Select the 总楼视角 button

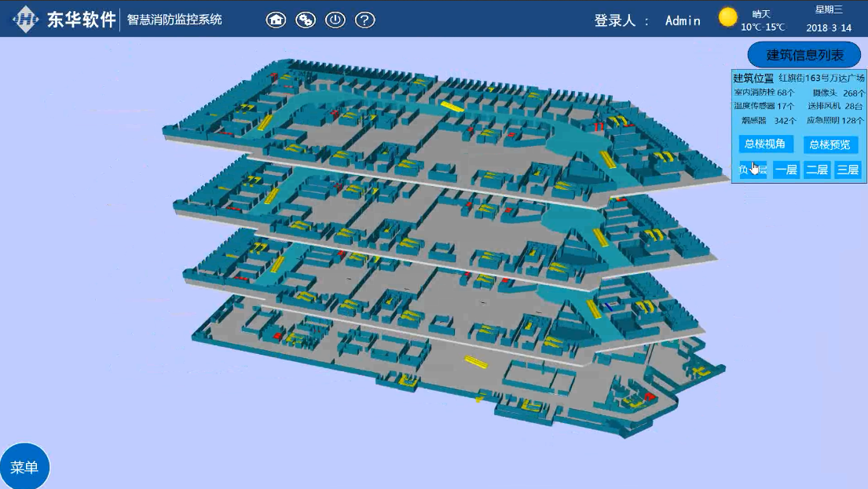click(766, 144)
